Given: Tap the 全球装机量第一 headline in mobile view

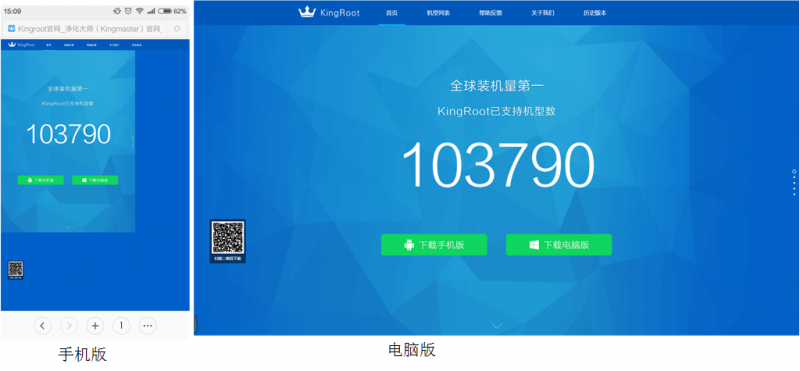Looking at the screenshot, I should coord(68,89).
